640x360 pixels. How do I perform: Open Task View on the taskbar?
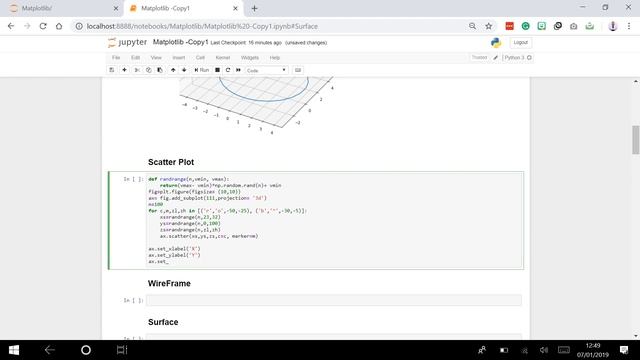[x=122, y=350]
